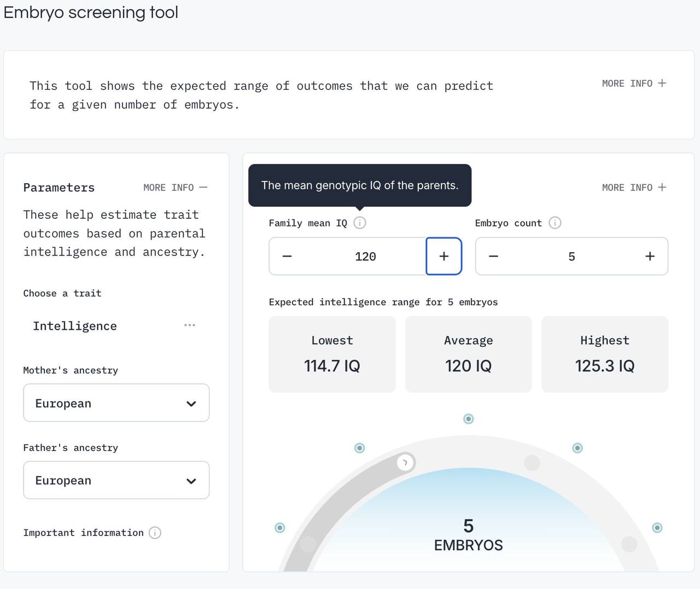Screen dimensions: 700x589
Task: Collapse MORE INFO in the Parameters panel
Action: pos(175,188)
